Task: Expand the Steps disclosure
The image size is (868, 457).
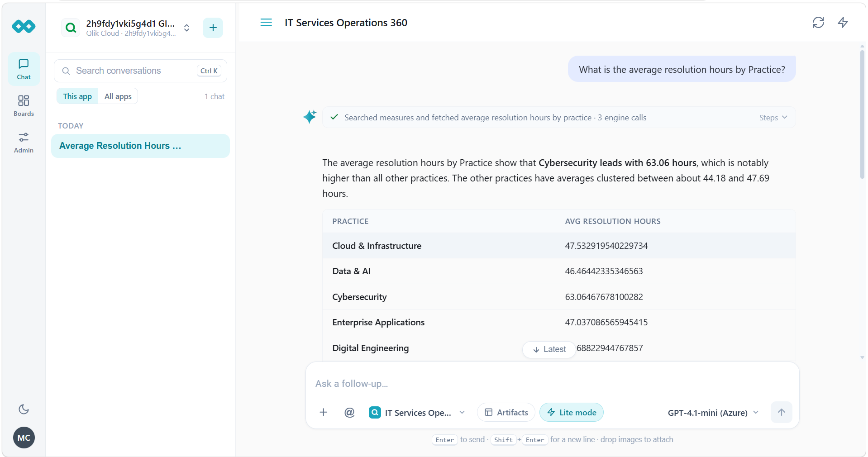Action: (773, 118)
